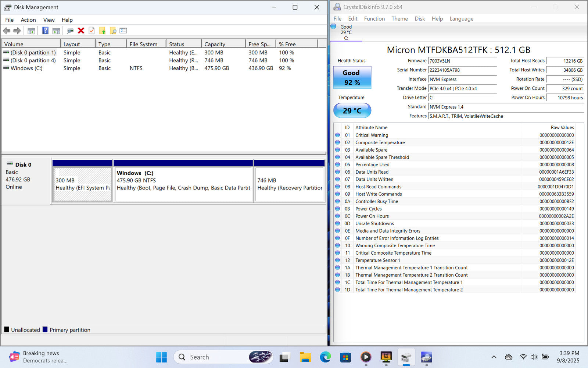Switch to the CrystalDiskInfo taskbar icon

pos(426,357)
